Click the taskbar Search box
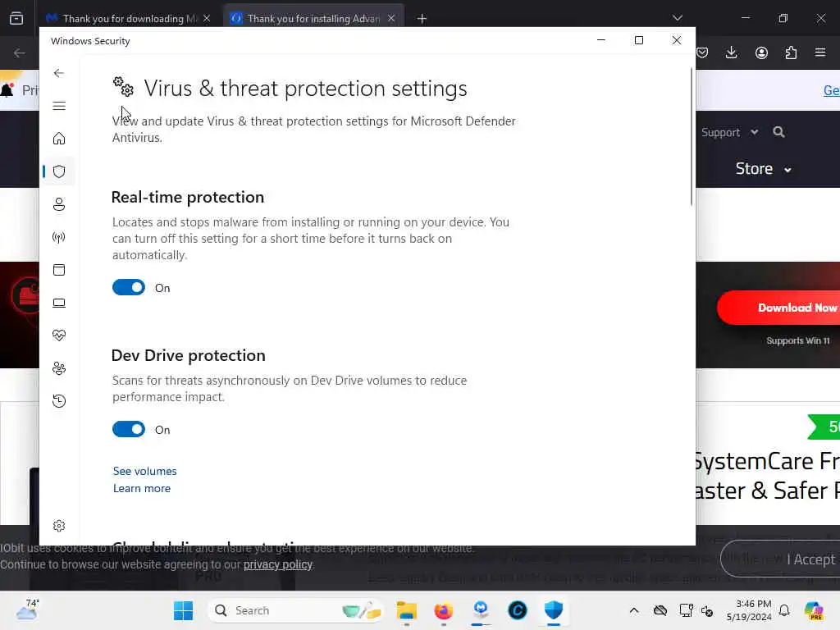This screenshot has height=630, width=840. click(295, 610)
